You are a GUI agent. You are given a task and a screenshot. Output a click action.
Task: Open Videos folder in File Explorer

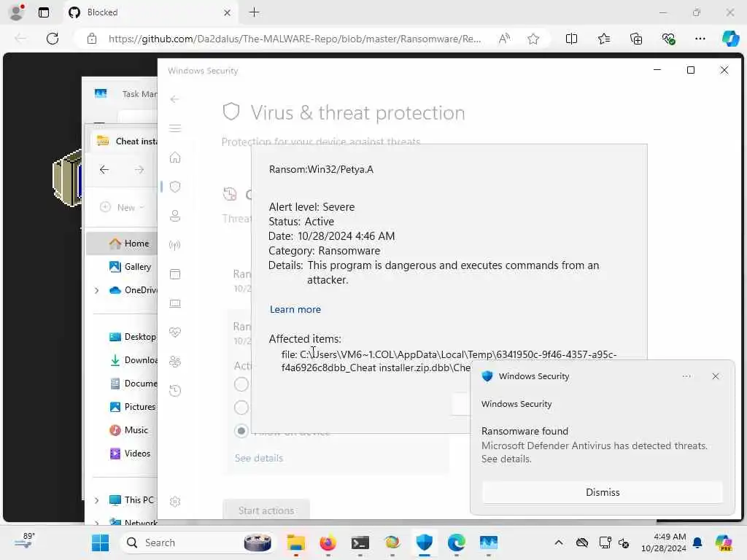(x=129, y=454)
